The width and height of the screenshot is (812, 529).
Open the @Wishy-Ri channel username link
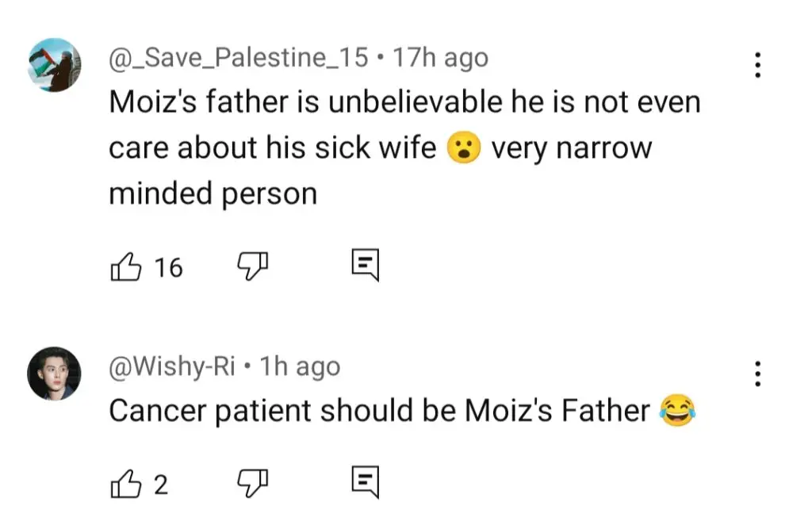click(x=171, y=366)
